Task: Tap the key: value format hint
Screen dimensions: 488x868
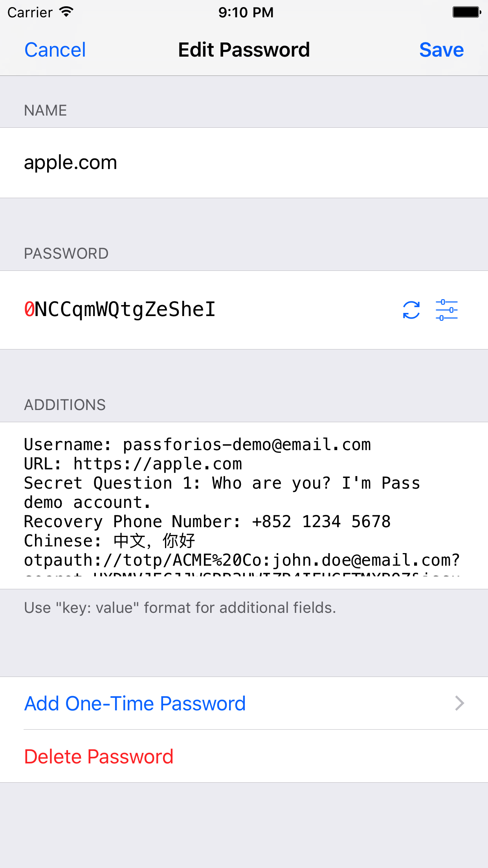Action: tap(180, 608)
